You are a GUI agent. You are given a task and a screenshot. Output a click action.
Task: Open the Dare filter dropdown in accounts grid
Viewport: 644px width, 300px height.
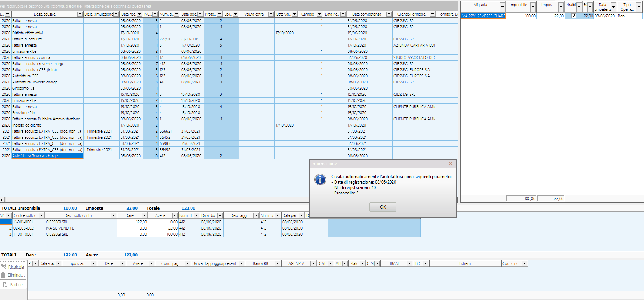144,215
